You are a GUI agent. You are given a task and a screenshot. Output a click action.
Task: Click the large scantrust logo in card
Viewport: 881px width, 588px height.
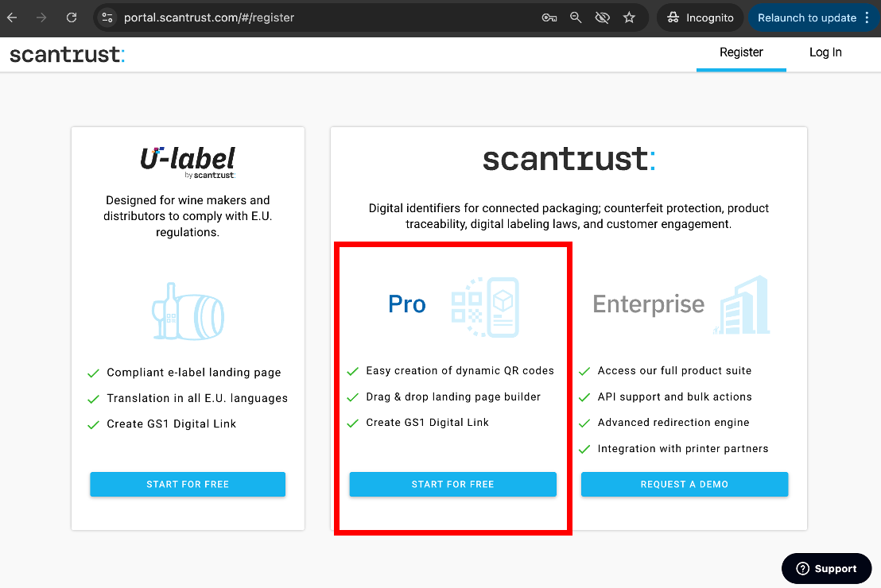click(x=569, y=158)
